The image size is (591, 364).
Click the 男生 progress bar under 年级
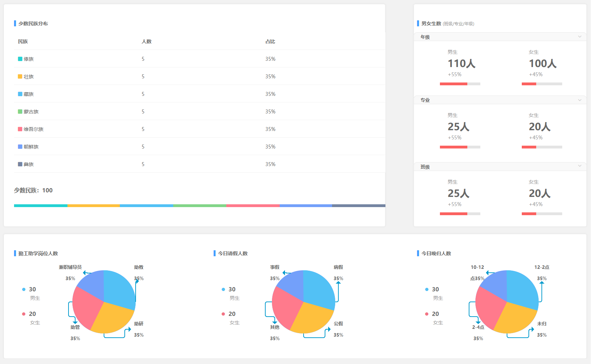point(460,84)
